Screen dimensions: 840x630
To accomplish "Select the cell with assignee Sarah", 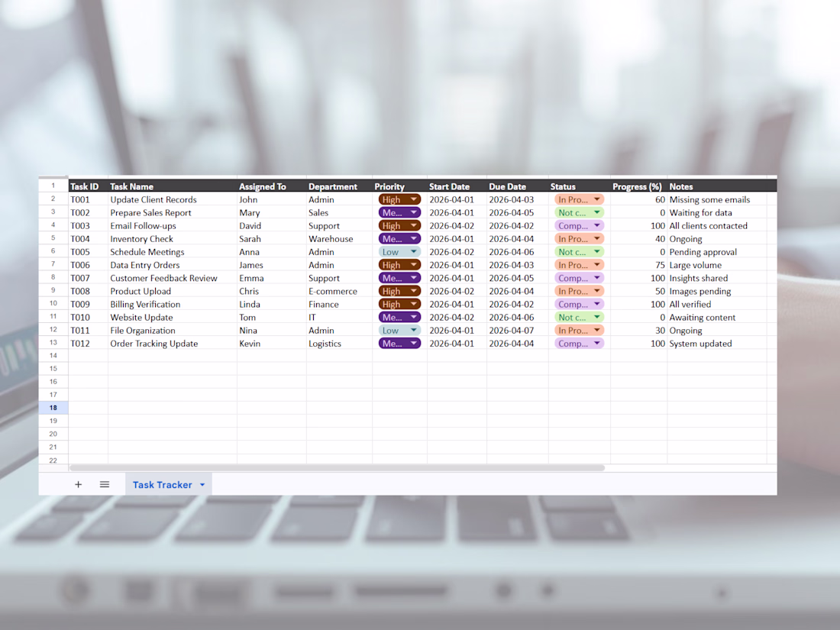I will [272, 239].
